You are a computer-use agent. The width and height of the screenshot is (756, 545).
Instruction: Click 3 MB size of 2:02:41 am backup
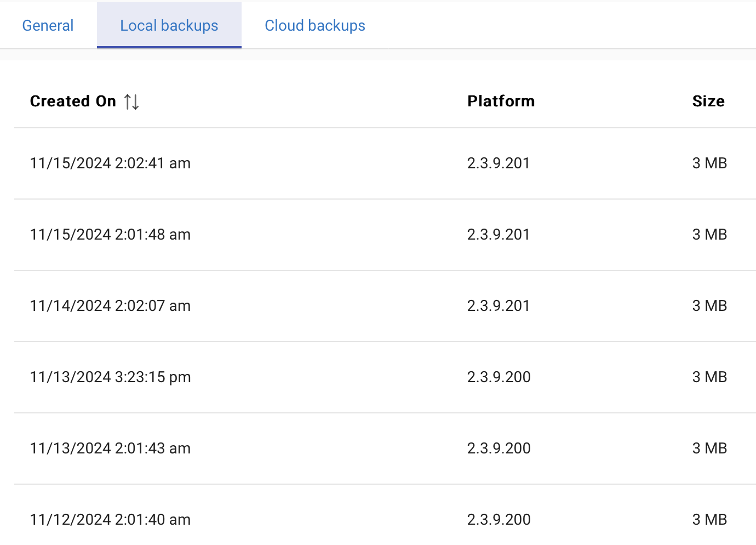pos(709,163)
